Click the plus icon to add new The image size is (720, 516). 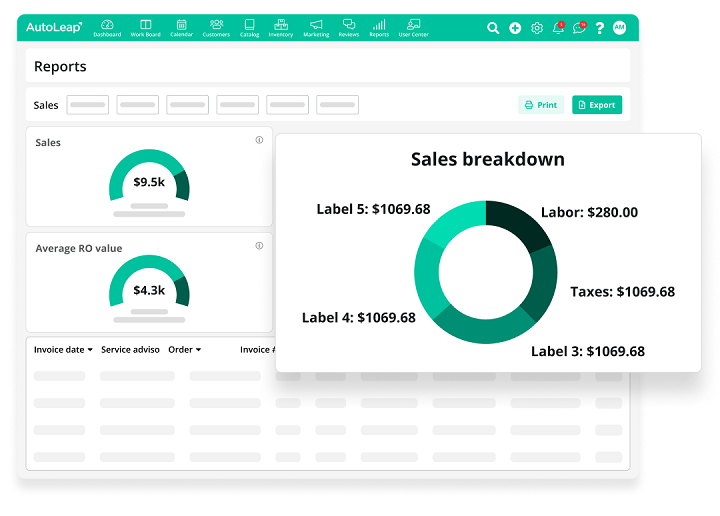click(x=515, y=28)
